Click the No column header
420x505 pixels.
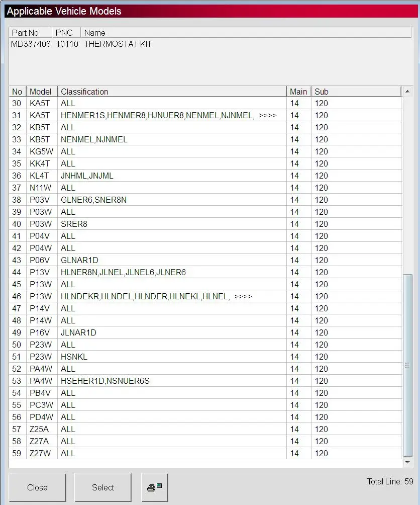click(17, 92)
